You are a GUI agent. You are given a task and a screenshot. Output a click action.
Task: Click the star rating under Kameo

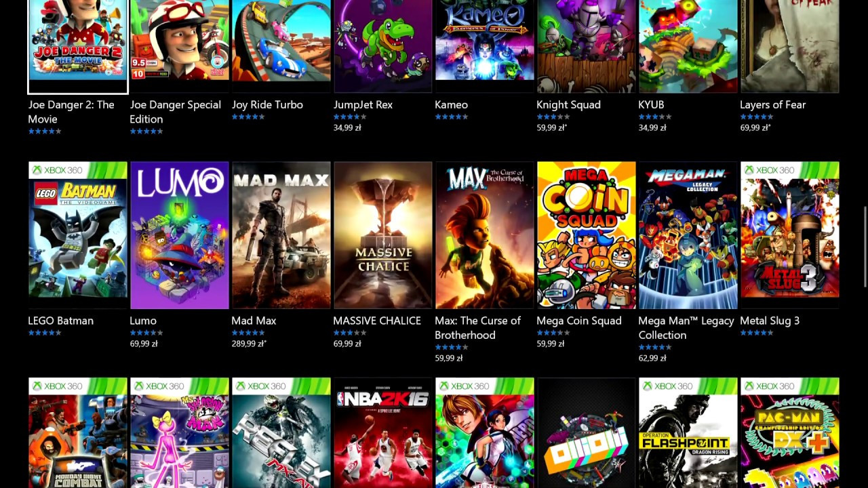pos(452,117)
